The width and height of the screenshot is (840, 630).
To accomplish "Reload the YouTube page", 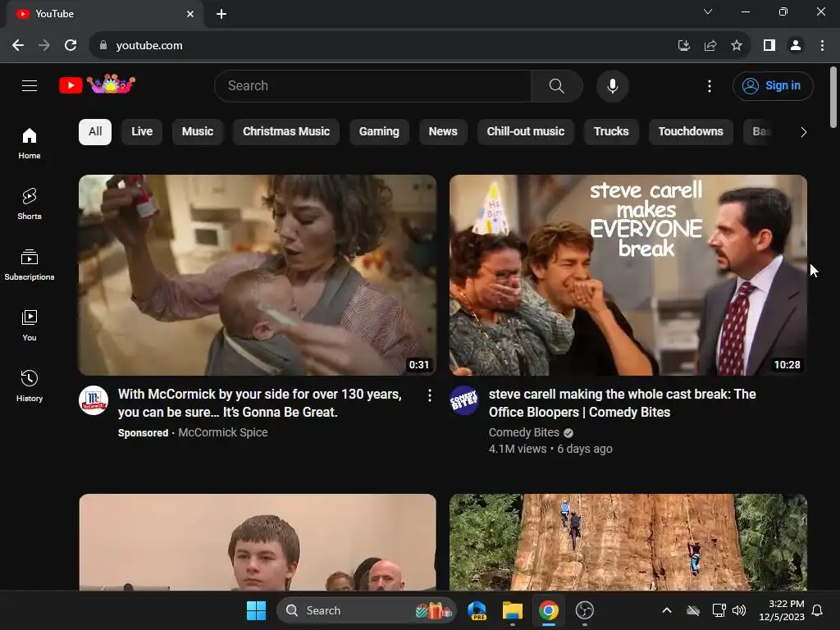I will point(71,46).
